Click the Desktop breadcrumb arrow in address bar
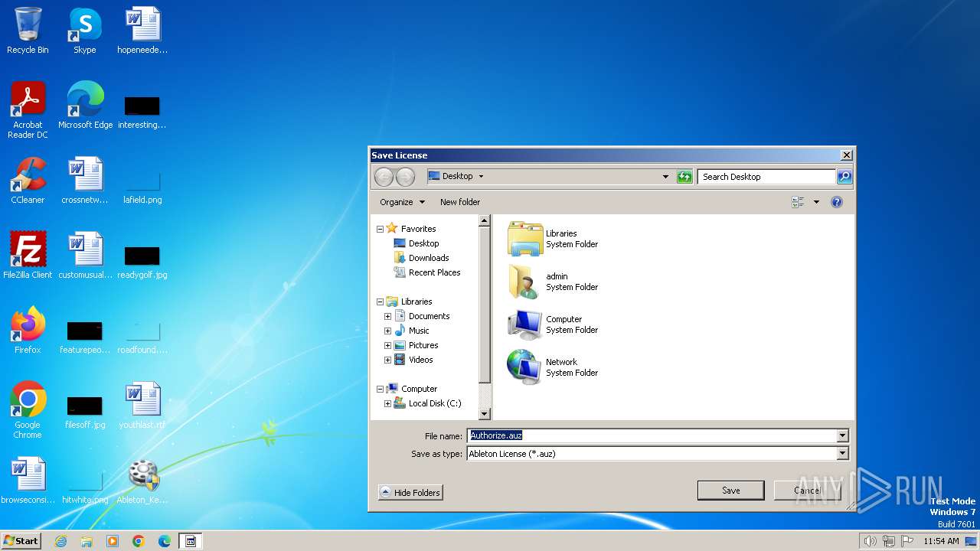The height and width of the screenshot is (551, 980). (481, 177)
